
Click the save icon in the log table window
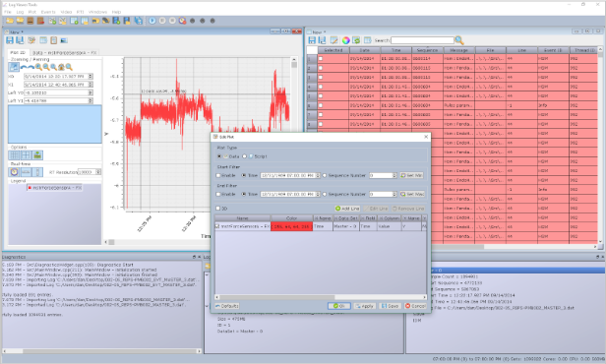click(x=312, y=40)
